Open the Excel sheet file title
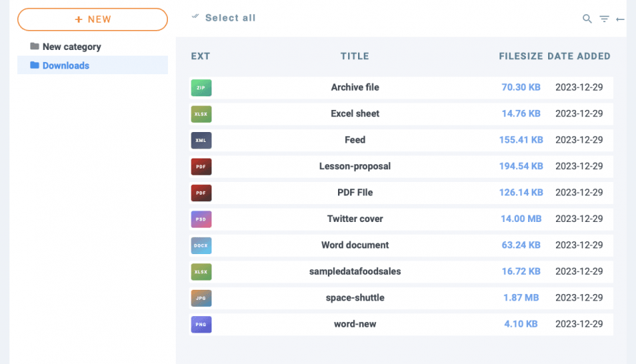Screen dimensions: 636x364 [x=354, y=113]
